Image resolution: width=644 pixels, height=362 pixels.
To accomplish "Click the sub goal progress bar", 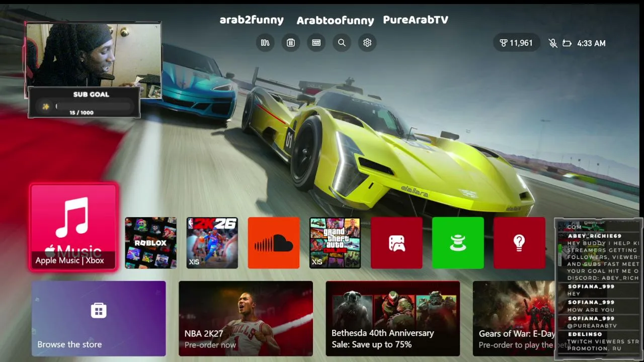I will (x=95, y=106).
